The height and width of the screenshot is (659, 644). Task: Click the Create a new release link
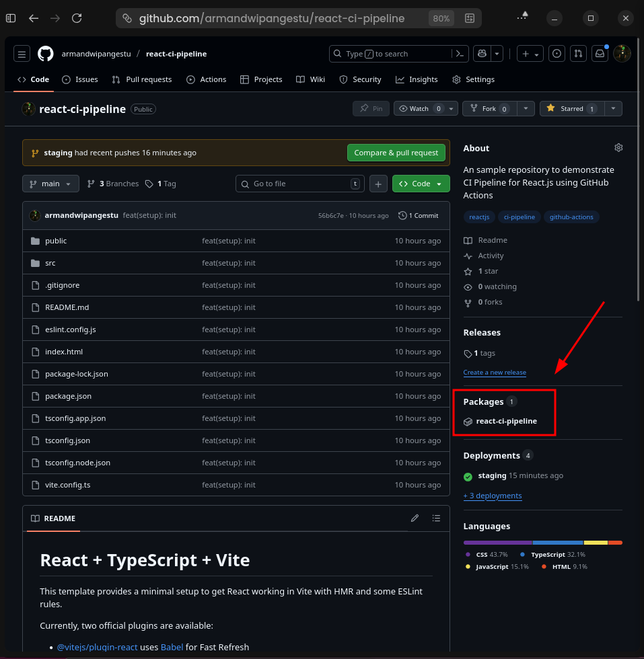[x=495, y=373]
